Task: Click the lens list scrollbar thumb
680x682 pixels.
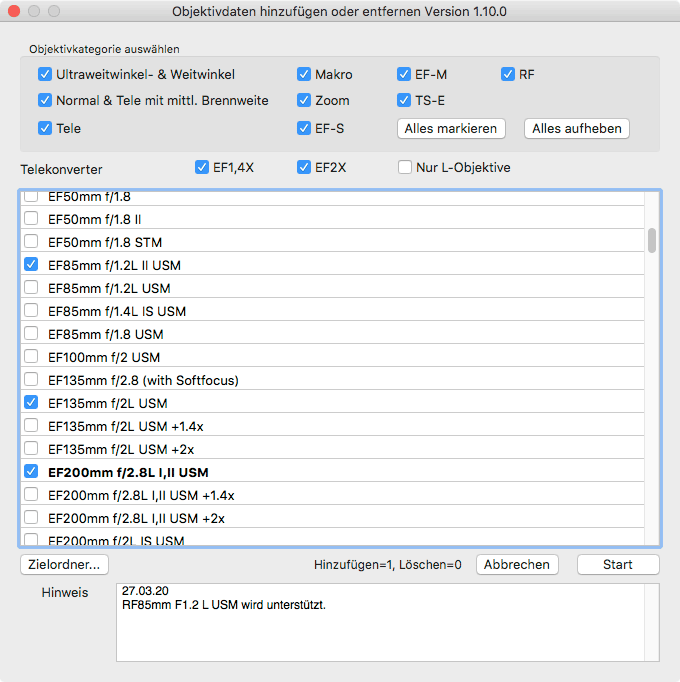Action: (x=652, y=240)
